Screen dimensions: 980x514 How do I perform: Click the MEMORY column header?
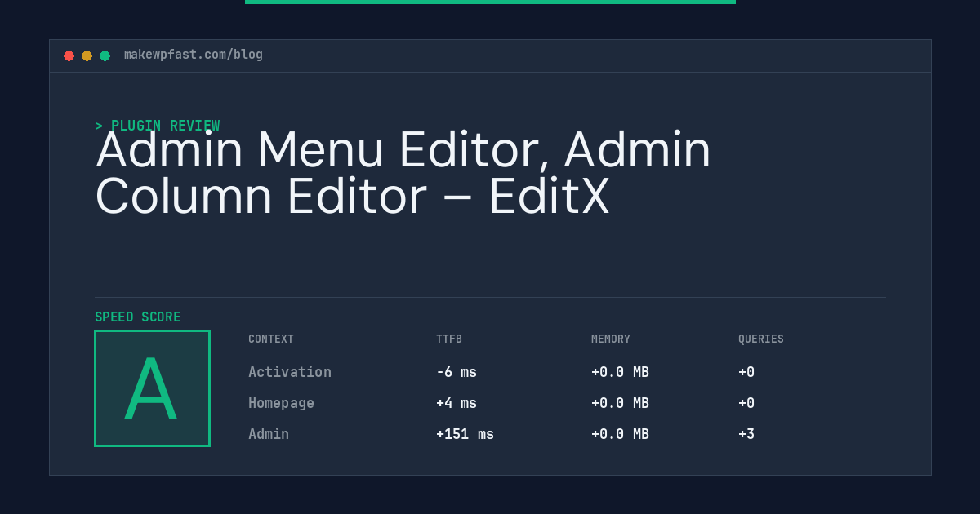(x=611, y=339)
